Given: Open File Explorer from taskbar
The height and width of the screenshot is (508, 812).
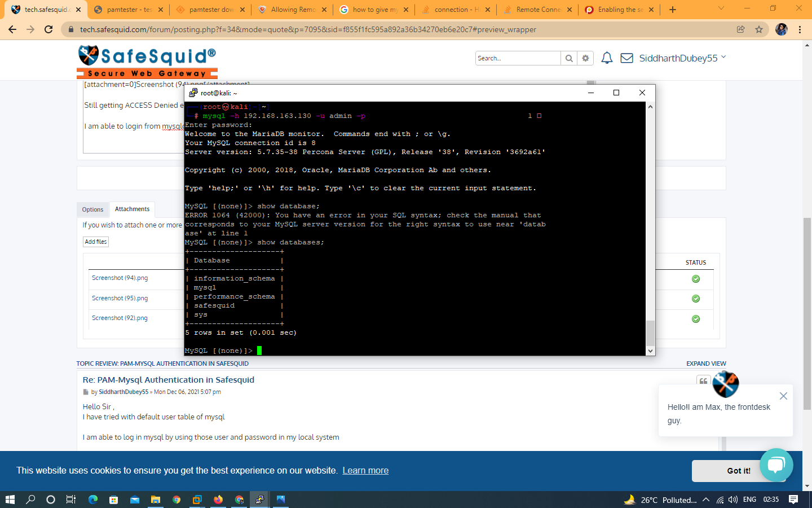Looking at the screenshot, I should 155,500.
